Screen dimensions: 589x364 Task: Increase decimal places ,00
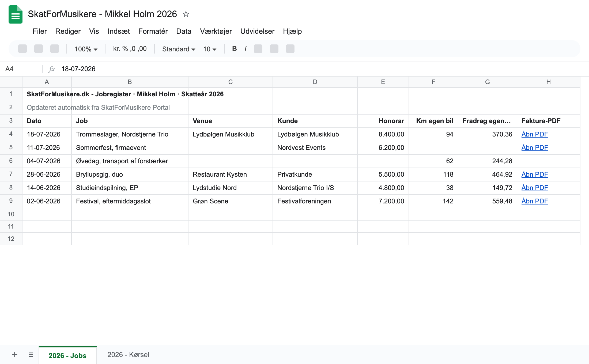point(142,49)
